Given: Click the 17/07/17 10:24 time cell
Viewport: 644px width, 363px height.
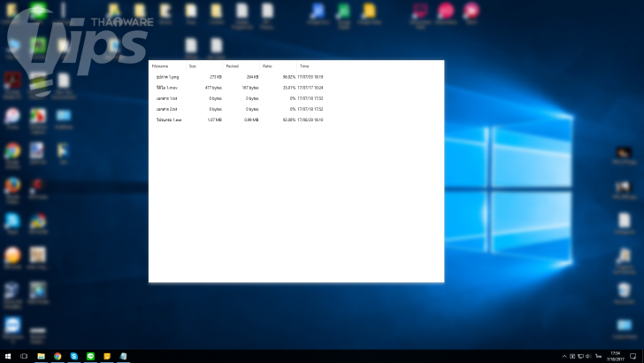Looking at the screenshot, I should click(310, 88).
